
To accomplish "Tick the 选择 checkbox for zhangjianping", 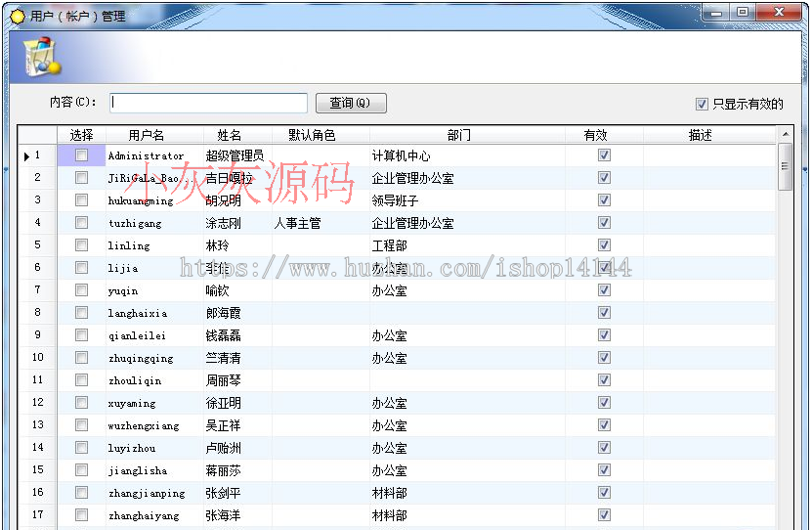I will pyautogui.click(x=81, y=493).
